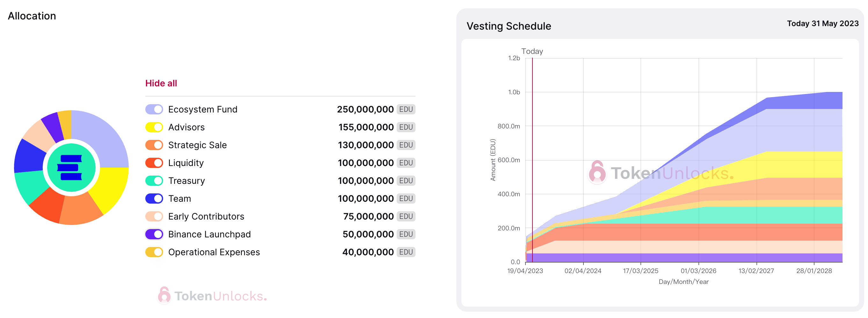Viewport: 868px width, 318px height.
Task: Click the peach Early Contributors donut slice
Action: [x=39, y=135]
